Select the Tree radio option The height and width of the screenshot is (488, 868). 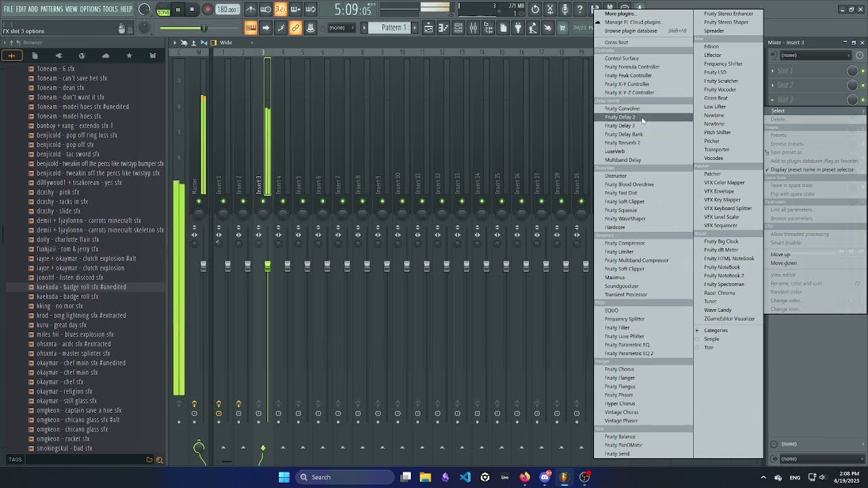point(728,348)
